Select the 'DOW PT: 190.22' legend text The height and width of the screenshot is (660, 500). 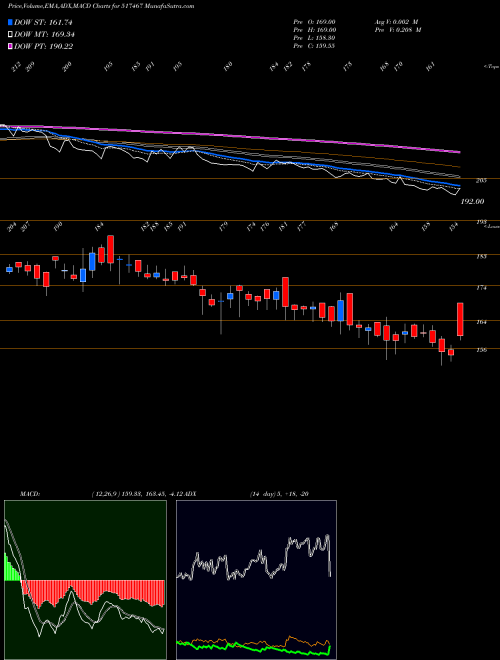point(44,46)
